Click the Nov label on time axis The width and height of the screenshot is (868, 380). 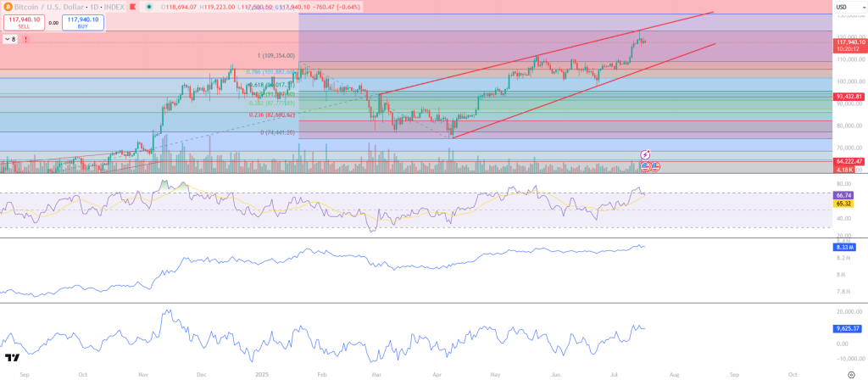[142, 374]
